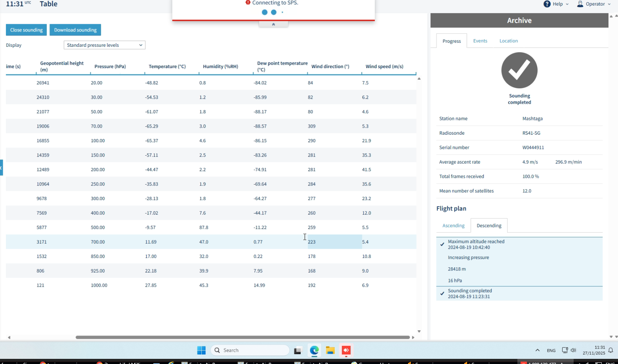Click the Dew point temperature column header
618x364 pixels.
282,66
